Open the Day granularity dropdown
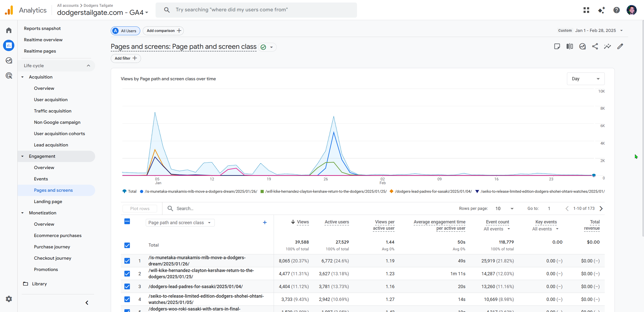Viewport: 644px width, 312px height. (x=586, y=79)
